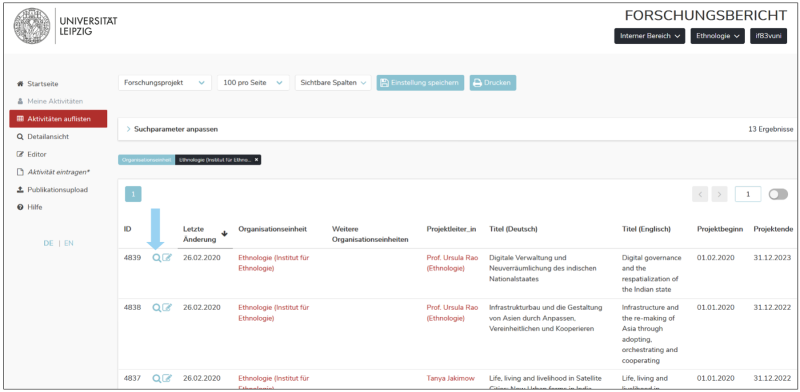The image size is (800, 392).
Task: Open Aktivität eintragen in sidebar
Action: pos(54,172)
